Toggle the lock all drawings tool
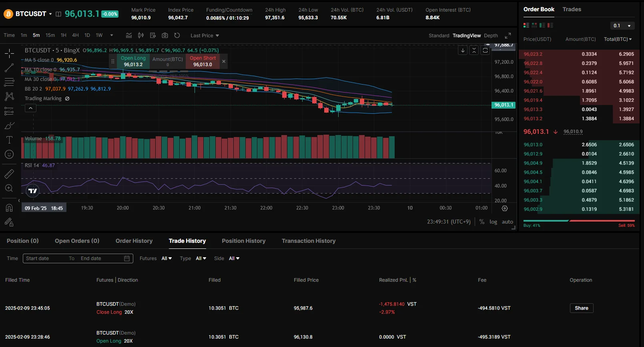 9,222
